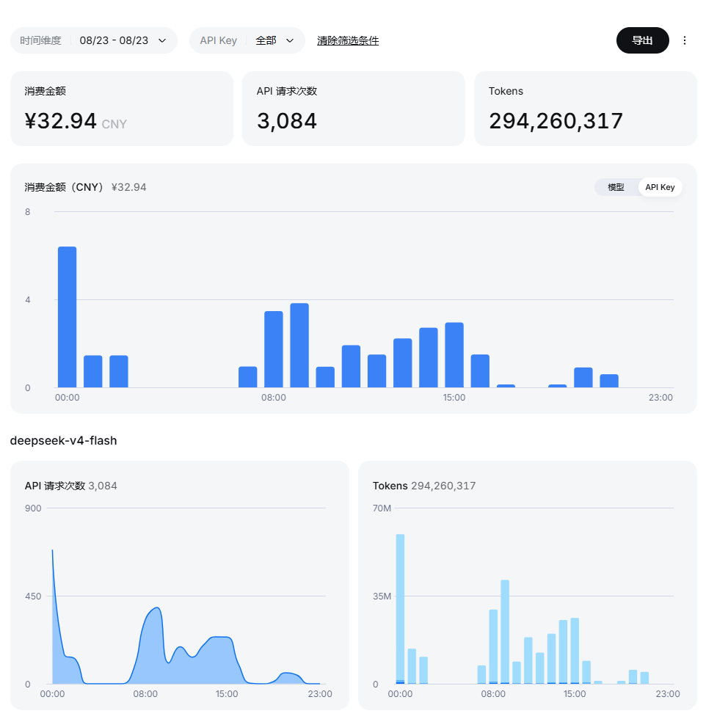The width and height of the screenshot is (728, 719).
Task: Expand the API Key filter chevron
Action: (290, 40)
